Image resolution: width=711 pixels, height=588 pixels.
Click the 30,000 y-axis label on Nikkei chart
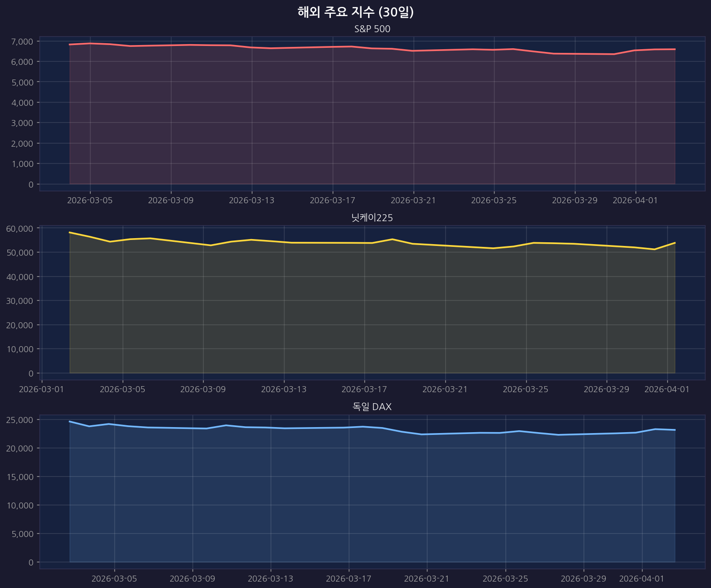[x=19, y=301]
